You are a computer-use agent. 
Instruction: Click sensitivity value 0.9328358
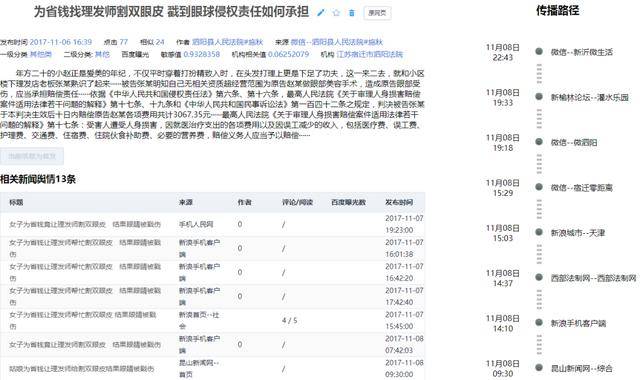tap(202, 54)
